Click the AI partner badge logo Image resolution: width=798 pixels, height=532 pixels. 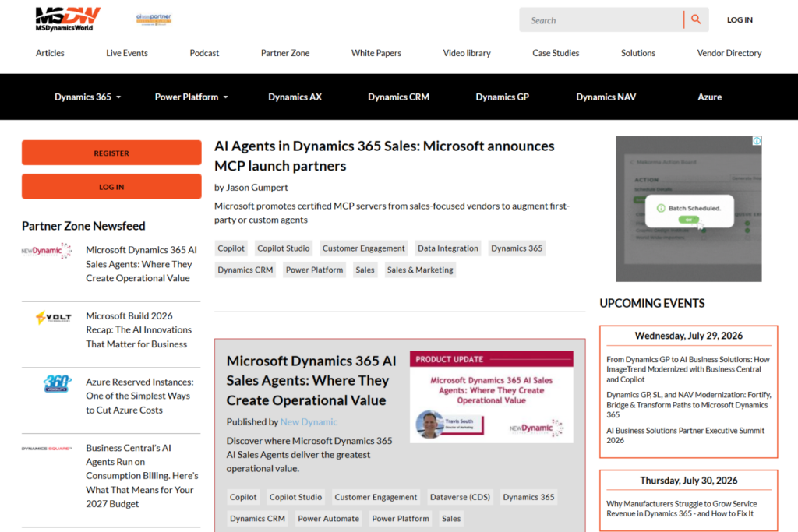[154, 19]
